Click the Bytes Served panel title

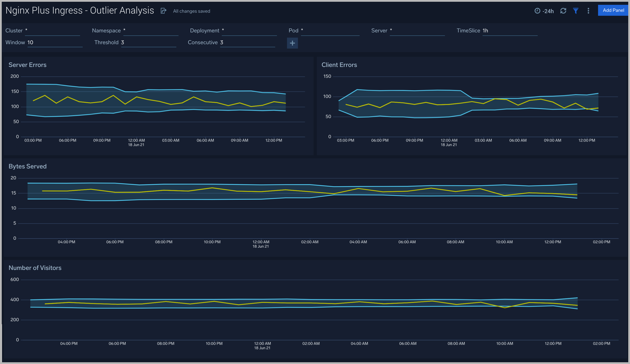[28, 166]
